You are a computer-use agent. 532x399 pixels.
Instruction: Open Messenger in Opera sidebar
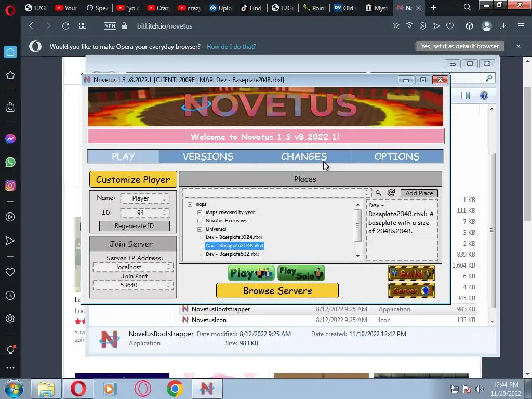(x=10, y=139)
